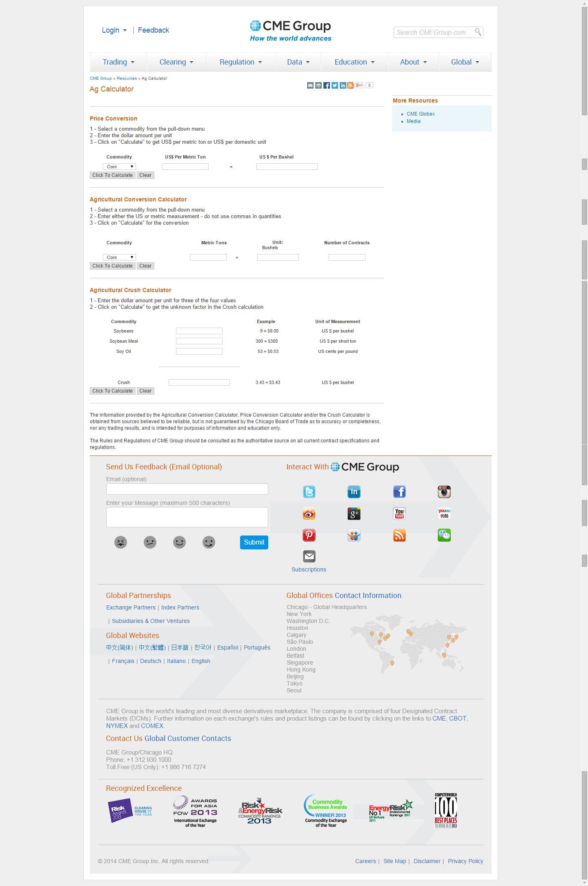Open the Youku icon
This screenshot has height=886, width=588.
pos(444,513)
